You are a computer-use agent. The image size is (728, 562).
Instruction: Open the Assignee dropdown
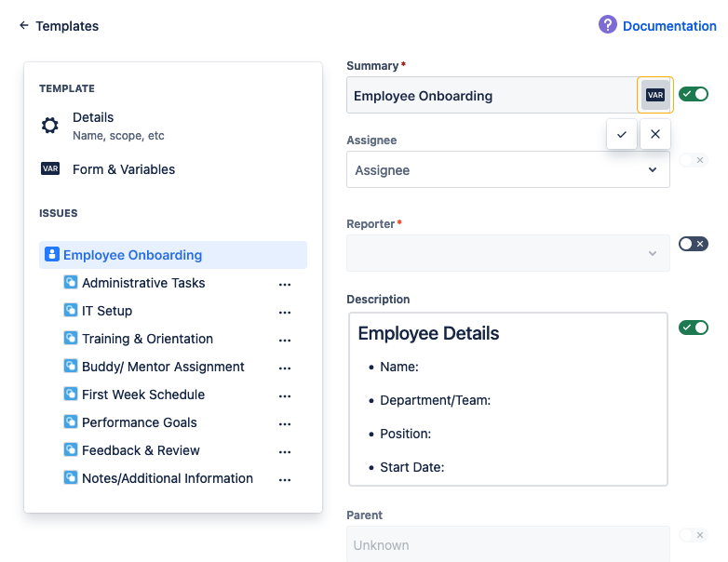tap(507, 170)
